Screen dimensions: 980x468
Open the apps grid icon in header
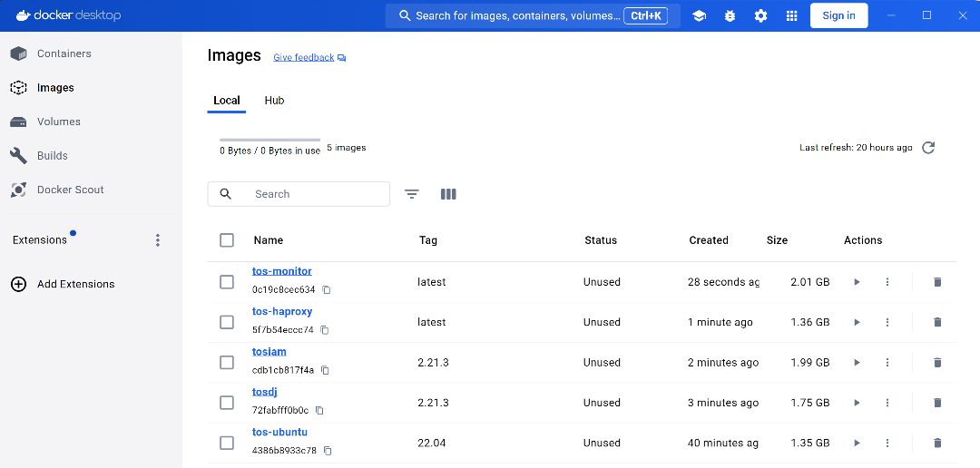point(792,15)
